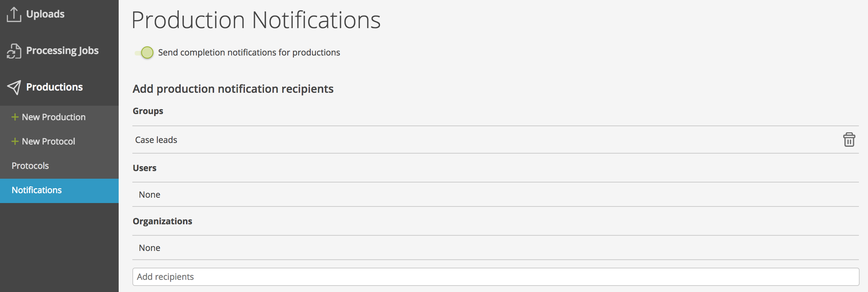The height and width of the screenshot is (292, 868).
Task: Click the plus icon beside New Protocol
Action: [15, 141]
